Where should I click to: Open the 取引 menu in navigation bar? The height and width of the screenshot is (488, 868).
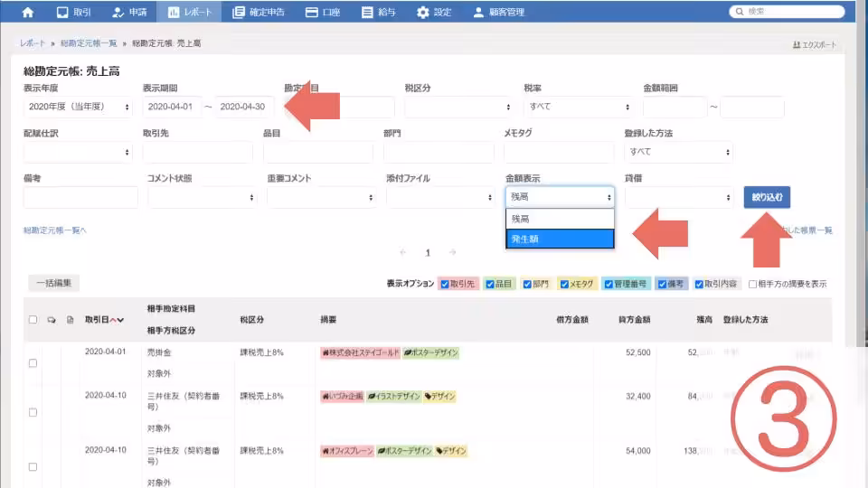point(74,13)
